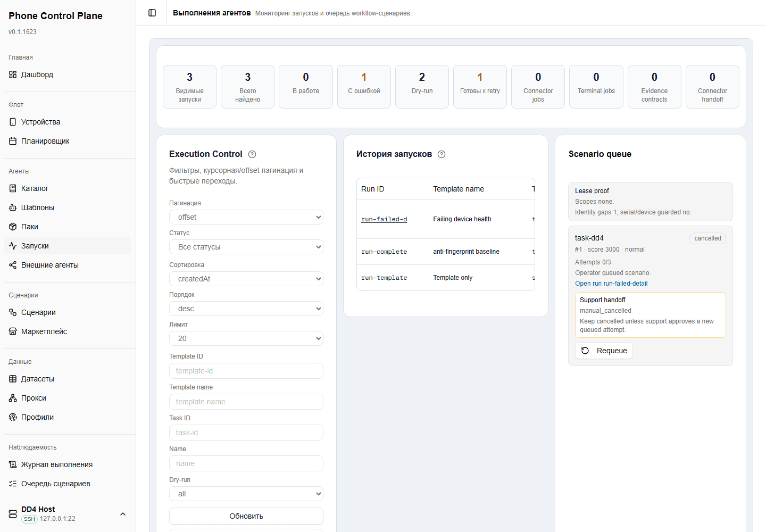Click Failing device health cell
This screenshot has width=766, height=532.
(x=462, y=219)
